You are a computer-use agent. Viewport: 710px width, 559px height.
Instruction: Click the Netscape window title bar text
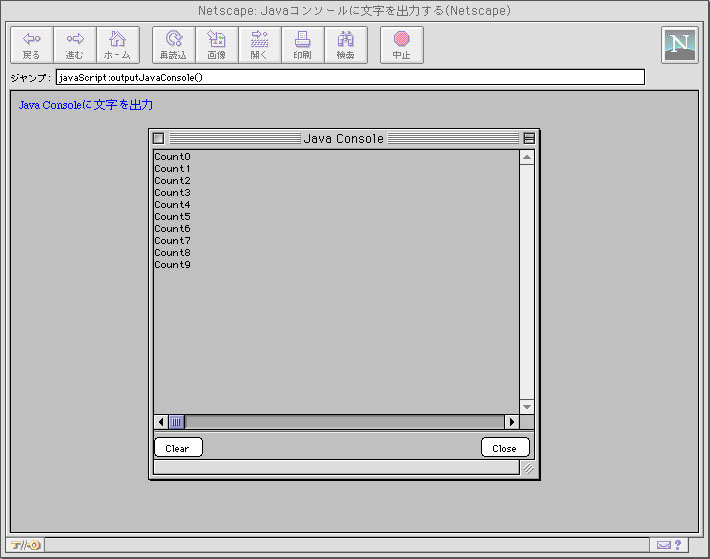click(x=355, y=10)
